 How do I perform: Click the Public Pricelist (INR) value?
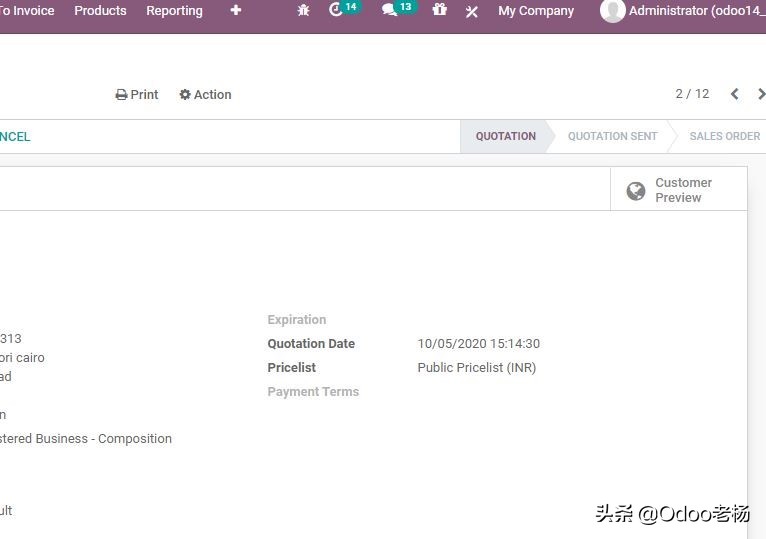[477, 367]
